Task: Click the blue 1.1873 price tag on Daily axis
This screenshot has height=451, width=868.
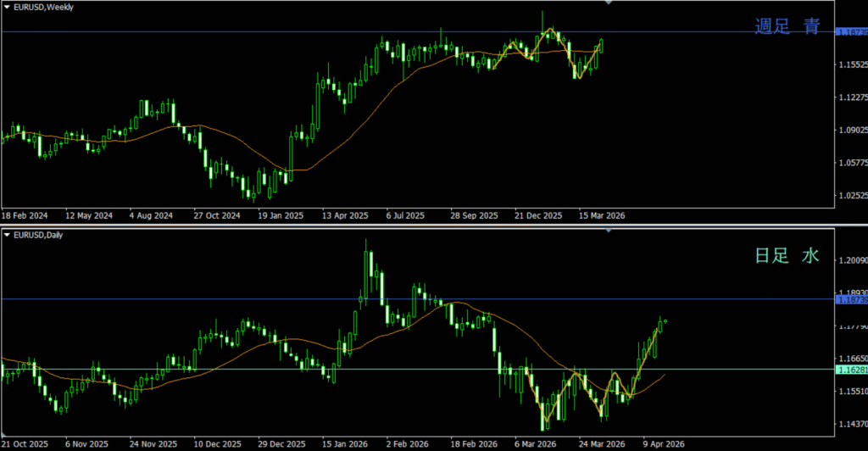Action: pos(851,299)
